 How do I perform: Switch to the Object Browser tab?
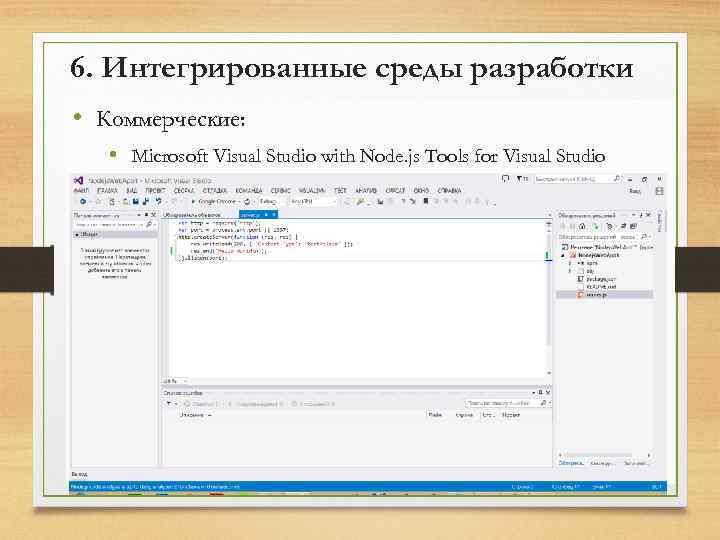(192, 215)
